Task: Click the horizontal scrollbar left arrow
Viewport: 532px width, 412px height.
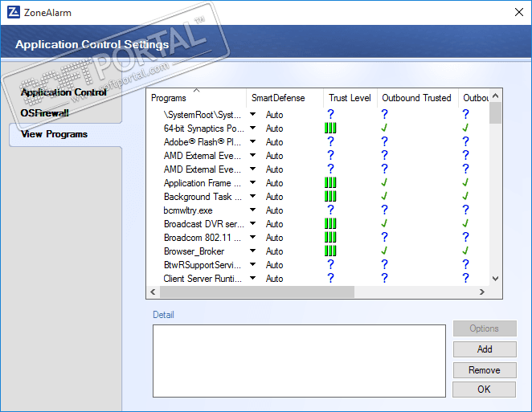Action: click(x=153, y=292)
